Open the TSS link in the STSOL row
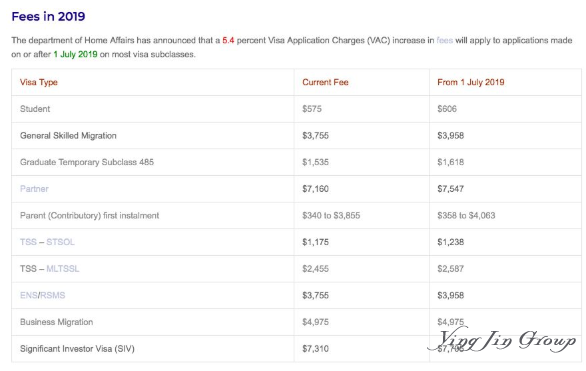Viewport: 586px width, 371px height. click(x=28, y=242)
